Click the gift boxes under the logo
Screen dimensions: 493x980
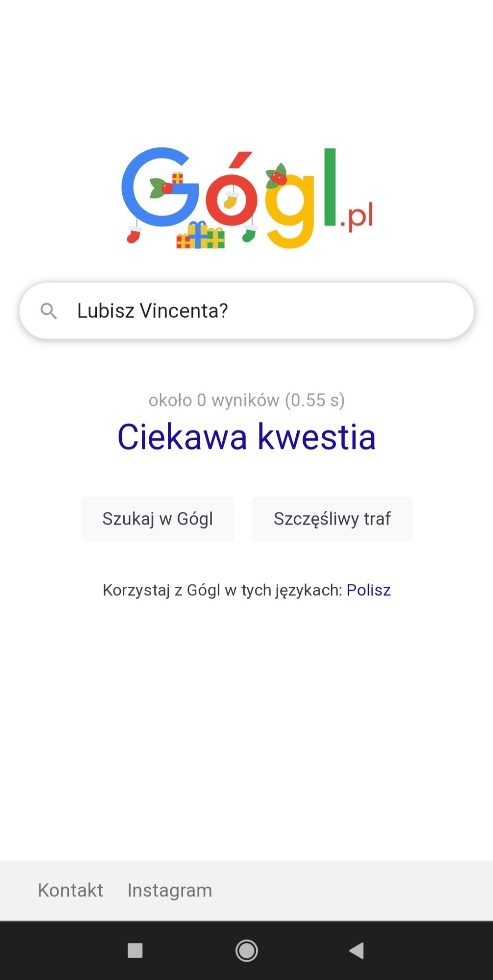pyautogui.click(x=200, y=236)
